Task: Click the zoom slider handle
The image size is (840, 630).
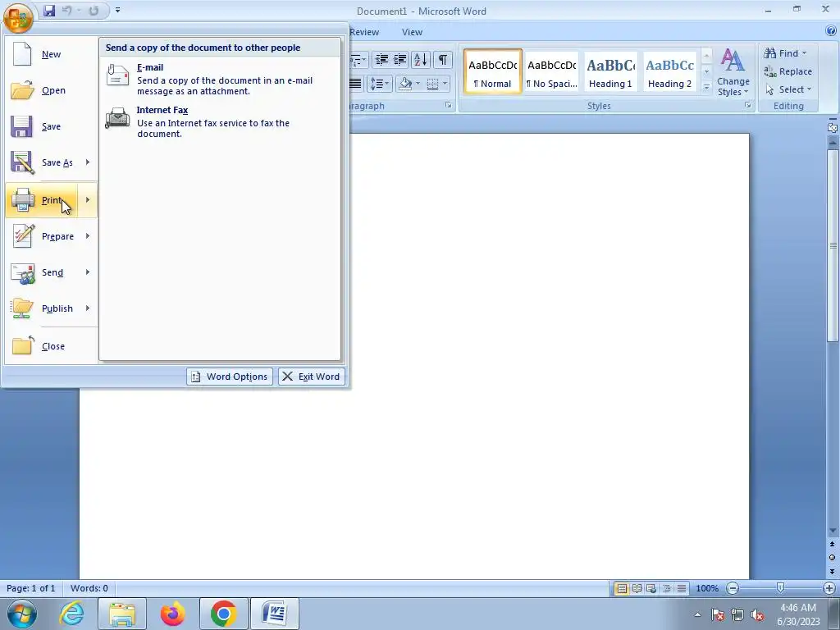Action: coord(781,587)
